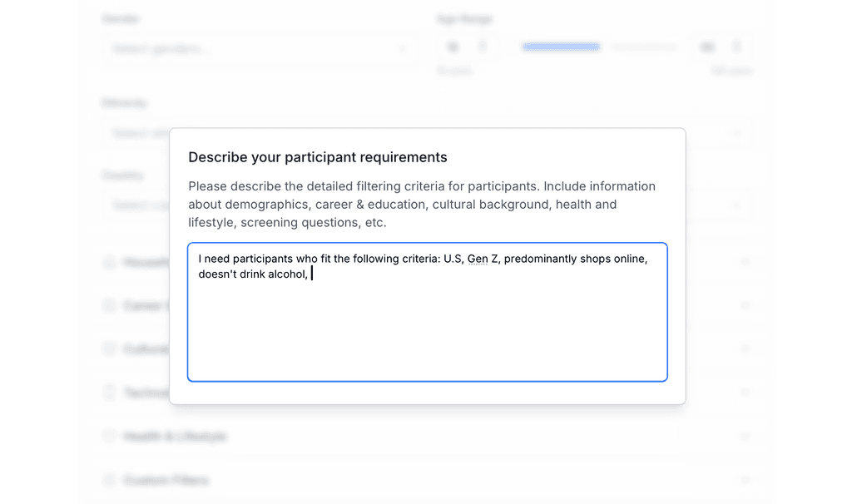This screenshot has height=504, width=852.
Task: Click the Technology section icon
Action: [109, 392]
